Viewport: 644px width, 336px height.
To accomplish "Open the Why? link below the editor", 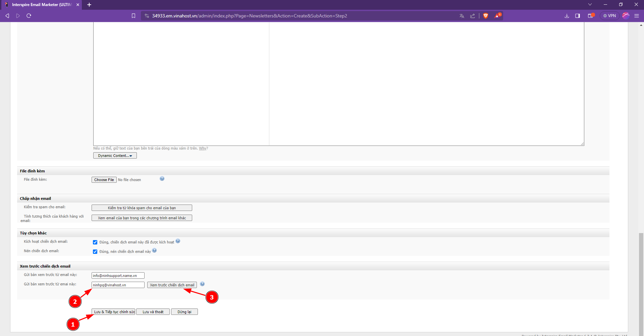I will click(x=203, y=148).
